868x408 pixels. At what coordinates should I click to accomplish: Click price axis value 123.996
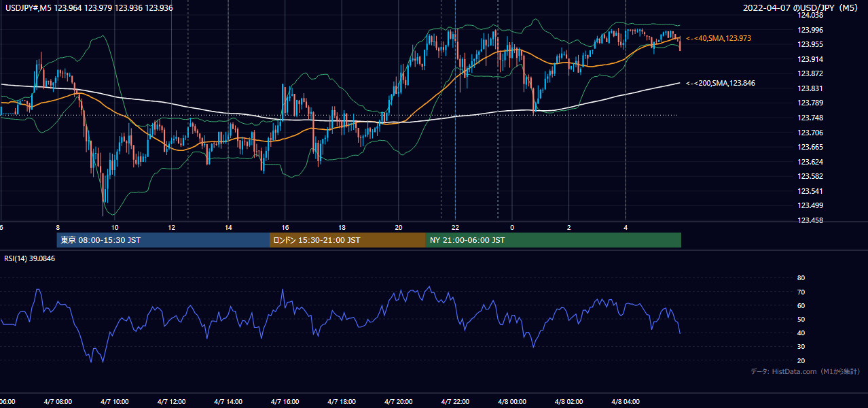[x=810, y=30]
